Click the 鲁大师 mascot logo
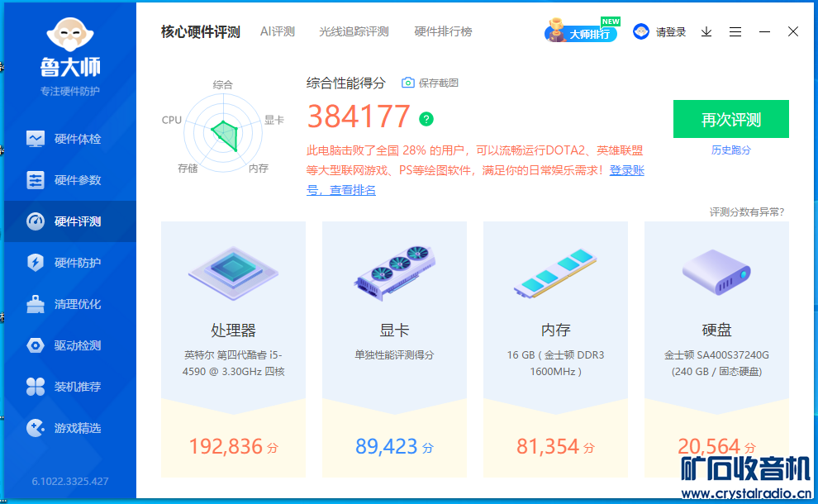The width and height of the screenshot is (818, 504). [x=70, y=35]
